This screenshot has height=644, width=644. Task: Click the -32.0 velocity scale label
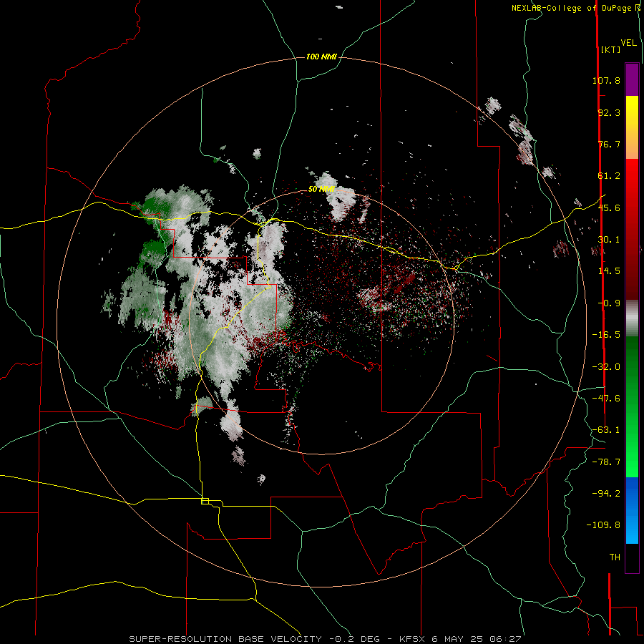click(x=606, y=367)
